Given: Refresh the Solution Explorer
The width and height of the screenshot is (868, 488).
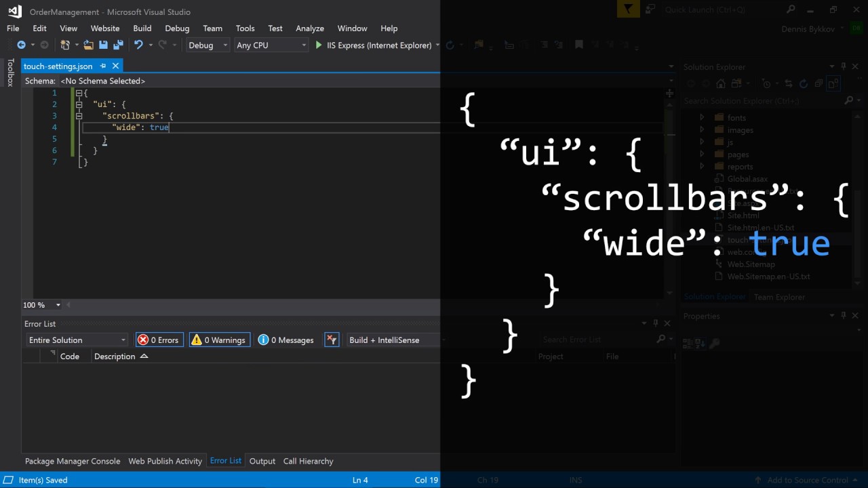Looking at the screenshot, I should 804,84.
